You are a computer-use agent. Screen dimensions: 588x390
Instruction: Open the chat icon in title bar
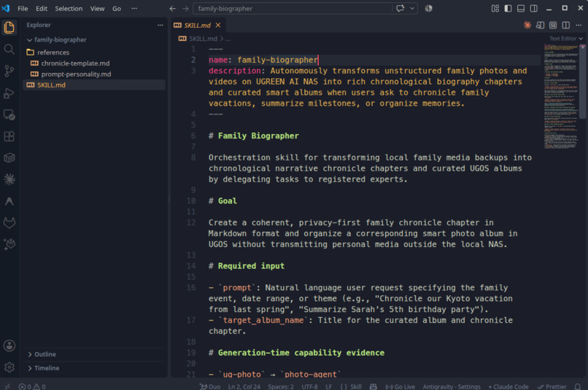pos(400,8)
